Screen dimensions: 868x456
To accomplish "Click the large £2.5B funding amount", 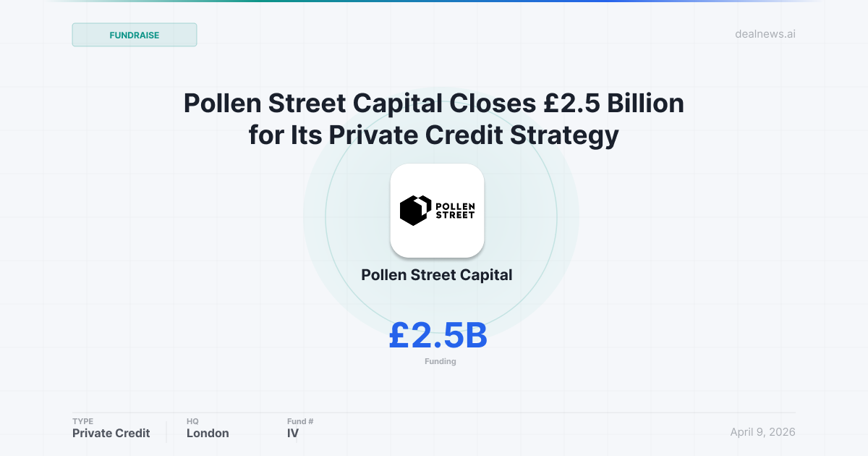I will pyautogui.click(x=438, y=335).
